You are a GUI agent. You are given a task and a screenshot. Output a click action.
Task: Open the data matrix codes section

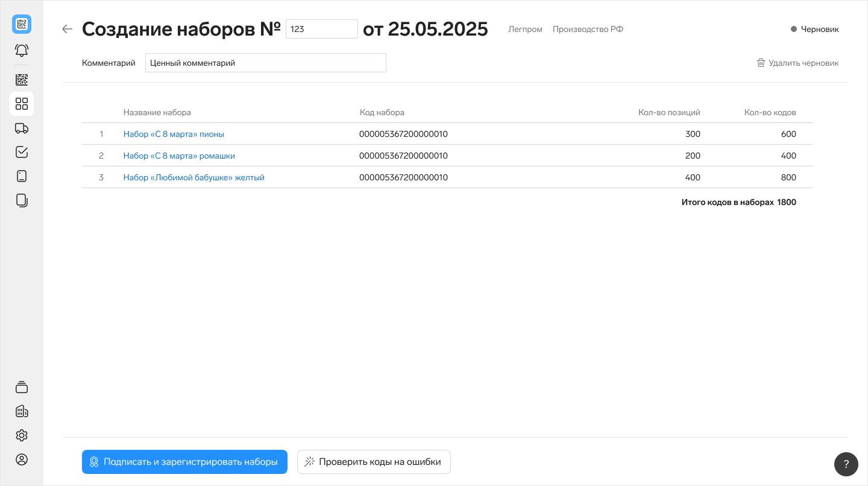22,80
